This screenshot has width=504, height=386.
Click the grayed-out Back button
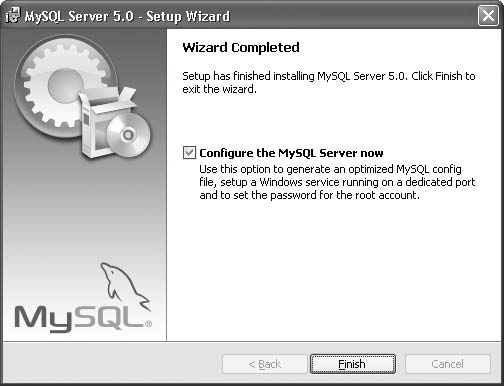point(265,364)
